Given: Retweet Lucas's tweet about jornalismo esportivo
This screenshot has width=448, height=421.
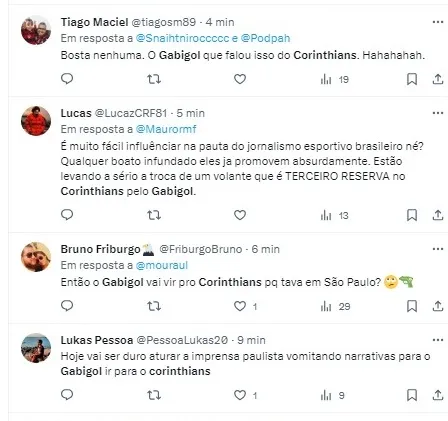Looking at the screenshot, I should pos(154,215).
